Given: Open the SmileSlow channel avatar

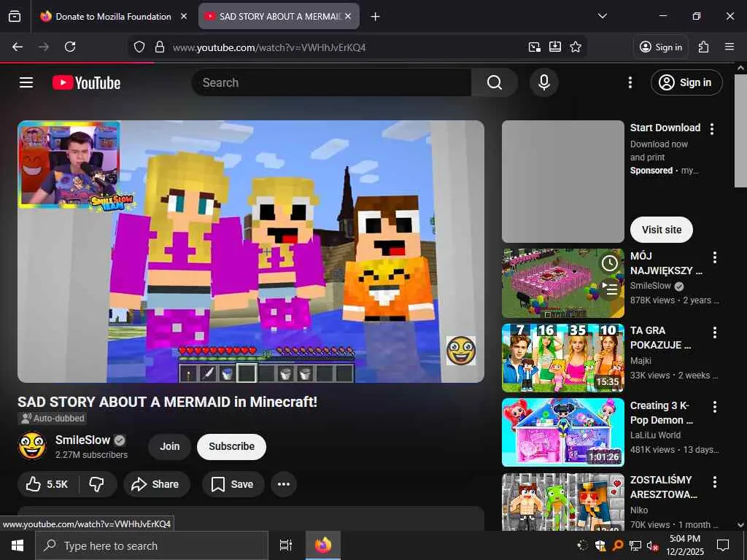Looking at the screenshot, I should (x=32, y=446).
